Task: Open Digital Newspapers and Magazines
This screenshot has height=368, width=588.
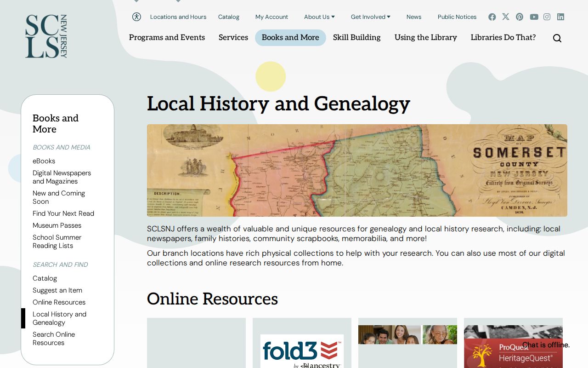Action: (x=62, y=177)
